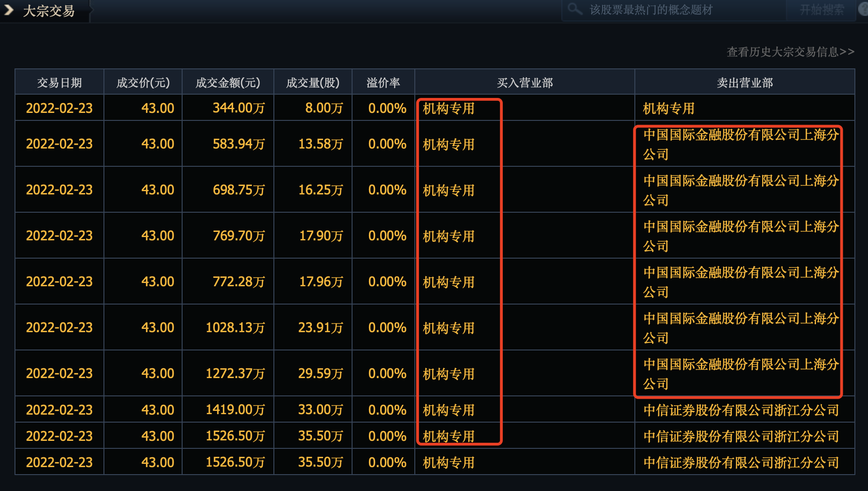This screenshot has height=491, width=868.
Task: Click the 成交价(元) column header
Action: (143, 83)
